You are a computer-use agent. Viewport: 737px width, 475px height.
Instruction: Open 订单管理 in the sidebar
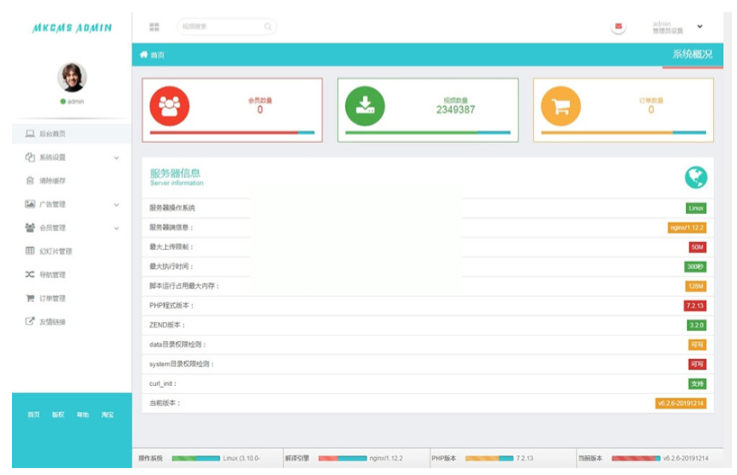[x=52, y=298]
